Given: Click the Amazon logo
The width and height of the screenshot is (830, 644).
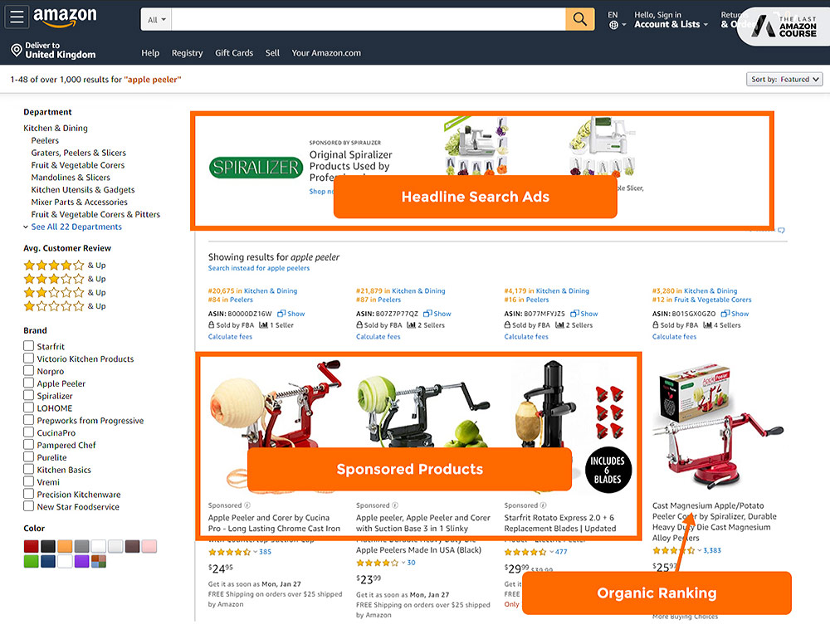Looking at the screenshot, I should (65, 17).
